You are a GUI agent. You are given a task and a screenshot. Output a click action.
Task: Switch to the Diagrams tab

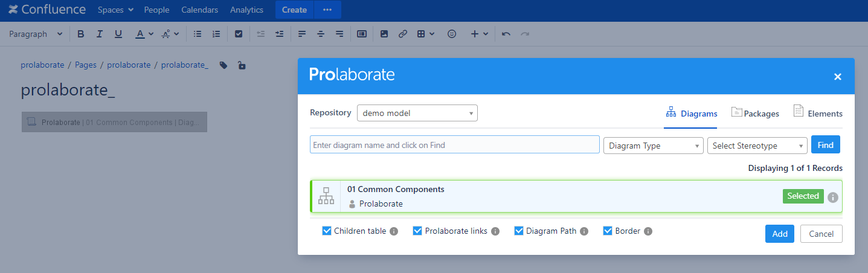pyautogui.click(x=691, y=113)
